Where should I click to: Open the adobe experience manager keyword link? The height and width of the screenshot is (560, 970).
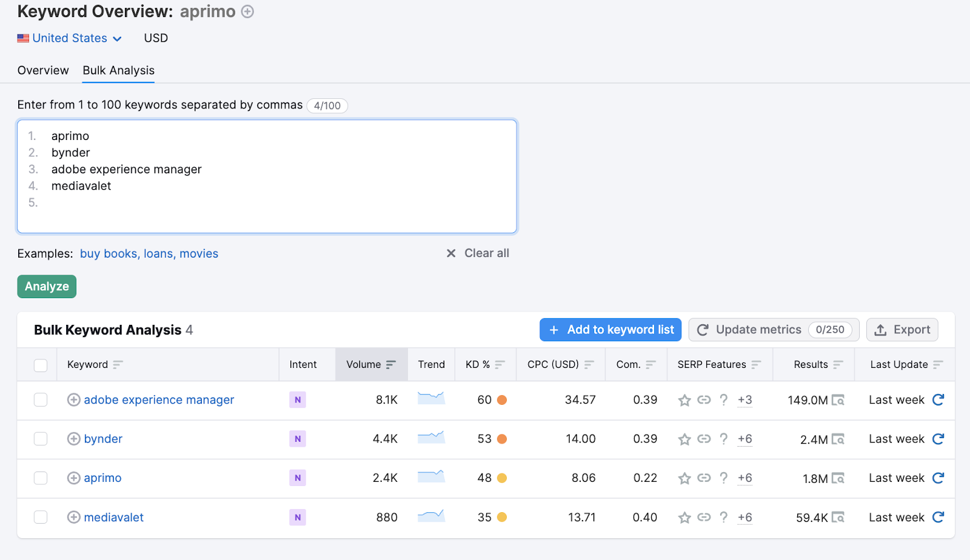159,400
